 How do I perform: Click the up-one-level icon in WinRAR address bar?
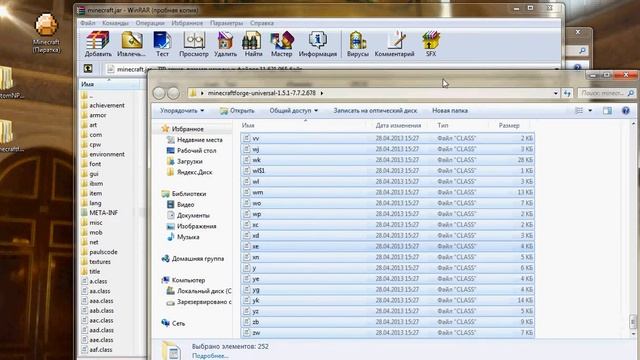pos(88,69)
